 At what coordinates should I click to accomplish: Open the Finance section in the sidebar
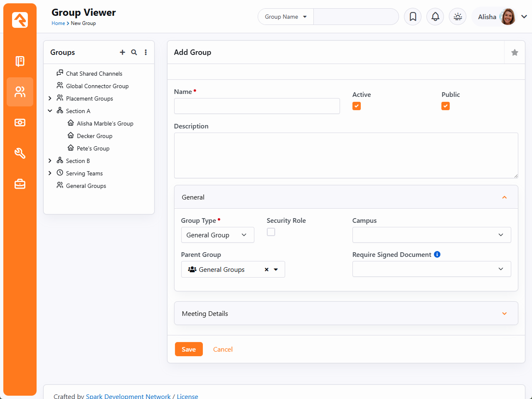click(x=20, y=123)
